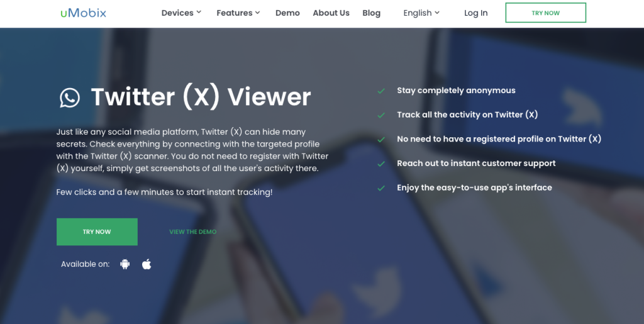Open the Demo page from navigation
Viewport: 644px width, 324px height.
(x=287, y=13)
